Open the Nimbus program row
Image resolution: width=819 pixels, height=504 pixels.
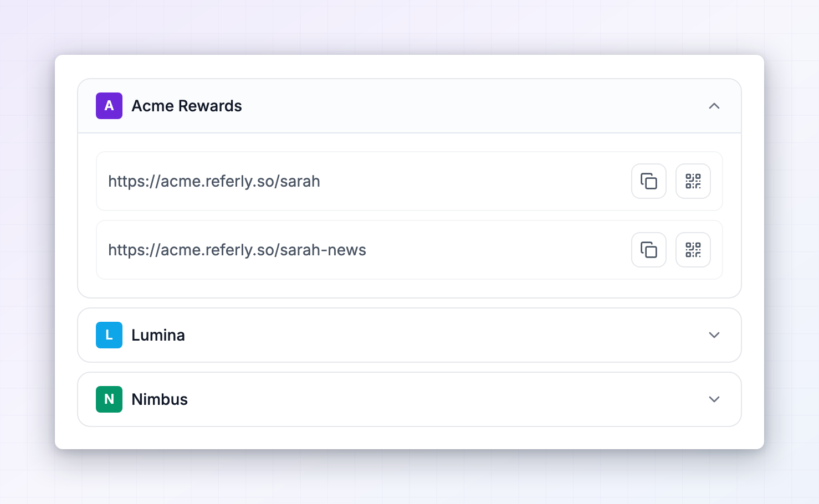point(409,399)
